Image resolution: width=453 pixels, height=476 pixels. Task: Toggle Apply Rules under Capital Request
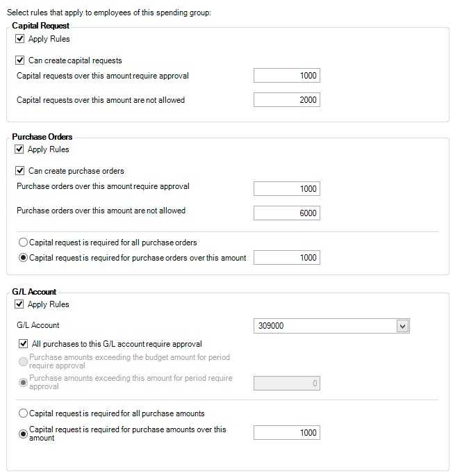[x=19, y=39]
